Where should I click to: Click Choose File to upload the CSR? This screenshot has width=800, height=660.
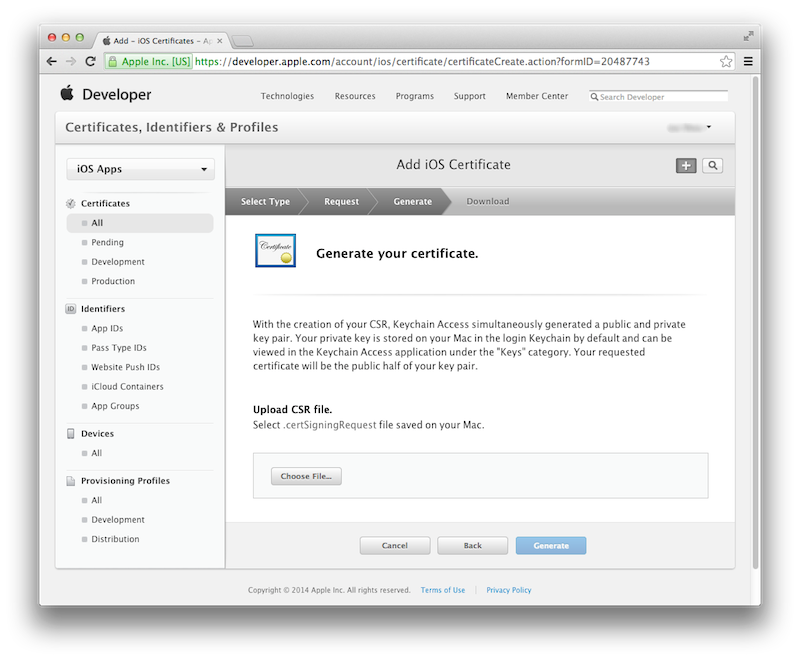click(306, 476)
